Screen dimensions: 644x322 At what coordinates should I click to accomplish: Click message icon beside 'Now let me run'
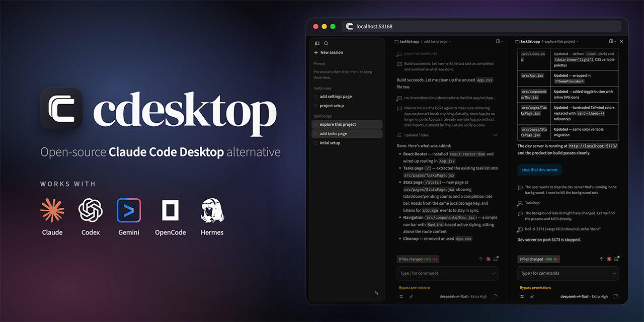[x=399, y=108]
